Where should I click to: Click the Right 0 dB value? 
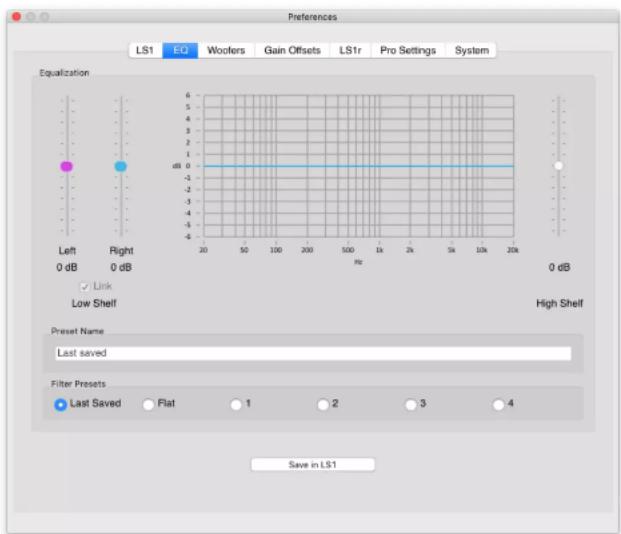pos(121,267)
